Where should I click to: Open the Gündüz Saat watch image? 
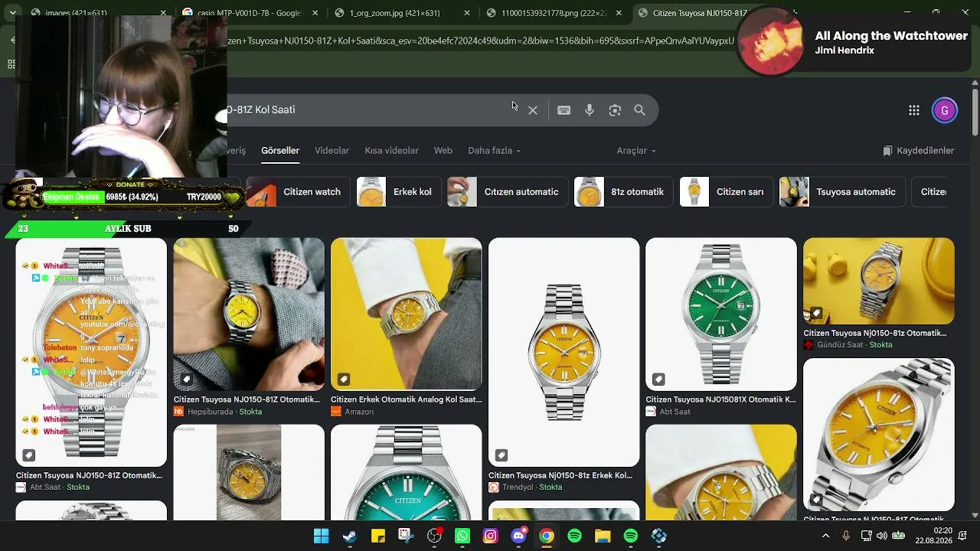879,281
